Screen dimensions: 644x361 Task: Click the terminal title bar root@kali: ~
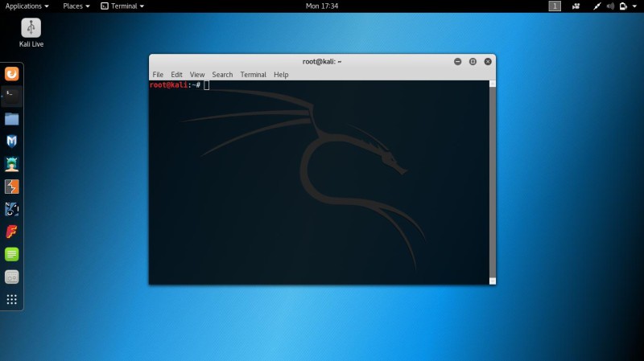pos(322,62)
